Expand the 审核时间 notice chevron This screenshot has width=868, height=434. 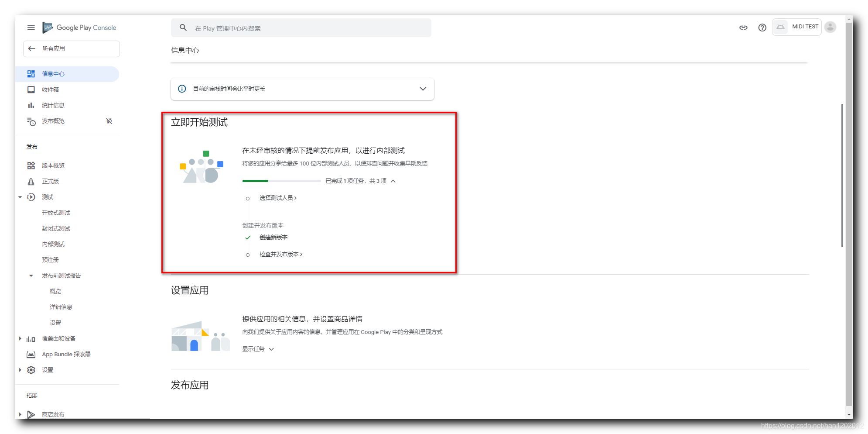422,89
